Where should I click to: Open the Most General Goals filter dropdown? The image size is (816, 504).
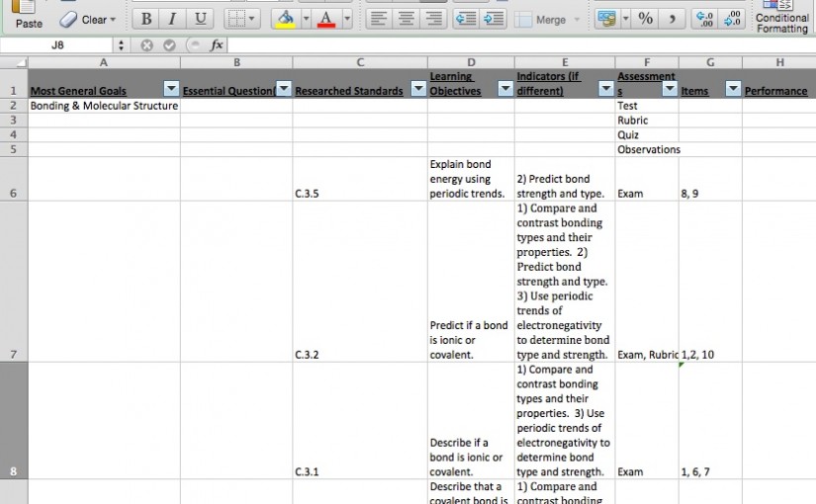(171, 90)
